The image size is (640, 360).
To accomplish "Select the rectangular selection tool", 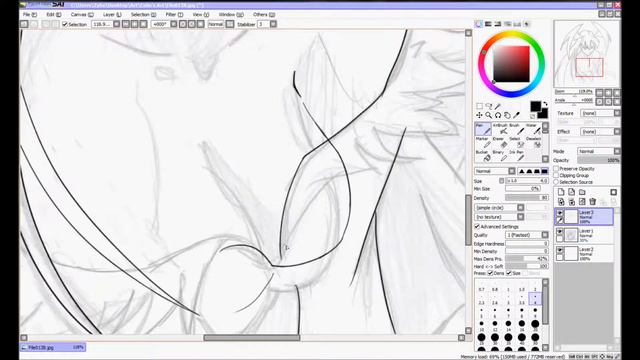I will pos(480,106).
